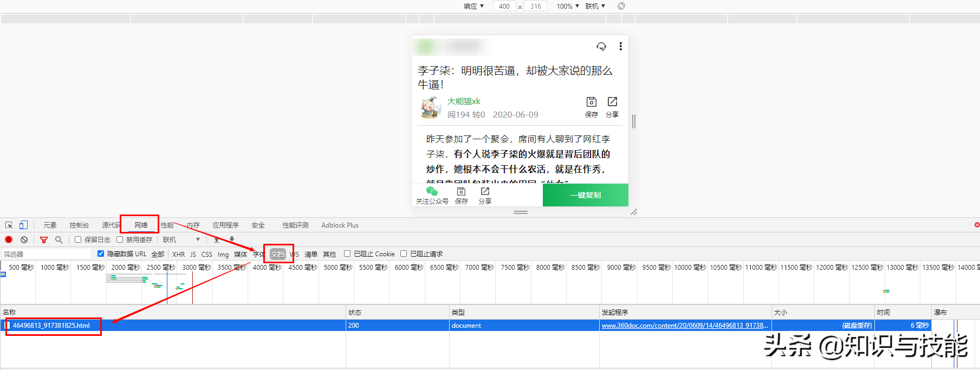The width and height of the screenshot is (980, 370).
Task: Open the 响应 device dropdown
Action: pyautogui.click(x=473, y=6)
